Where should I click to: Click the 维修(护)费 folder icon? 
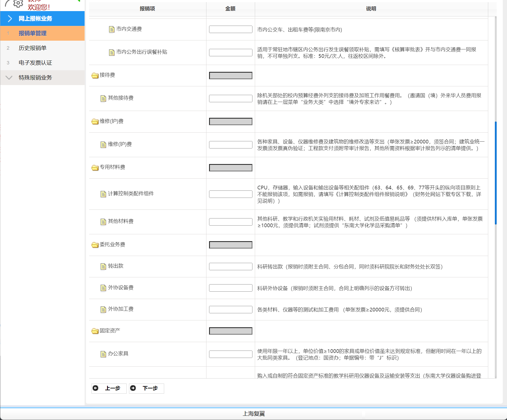[x=95, y=122]
